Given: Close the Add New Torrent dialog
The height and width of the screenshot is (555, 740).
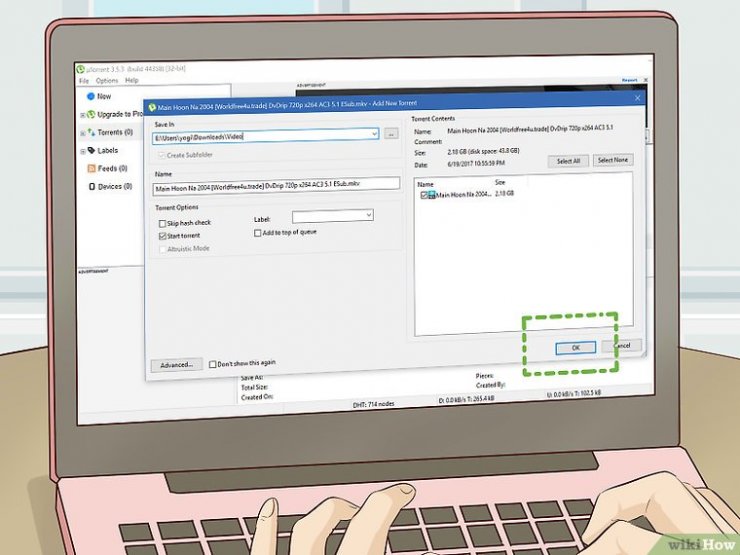Looking at the screenshot, I should click(x=638, y=98).
